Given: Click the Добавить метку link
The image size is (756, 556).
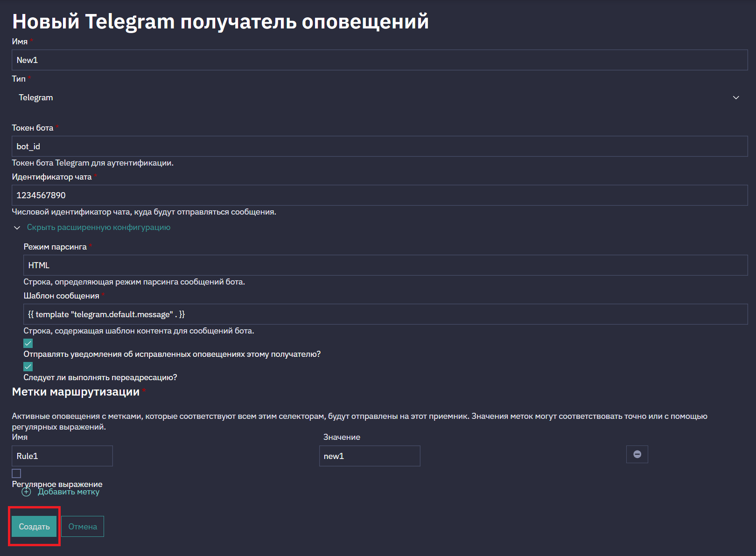Looking at the screenshot, I should pyautogui.click(x=69, y=492).
